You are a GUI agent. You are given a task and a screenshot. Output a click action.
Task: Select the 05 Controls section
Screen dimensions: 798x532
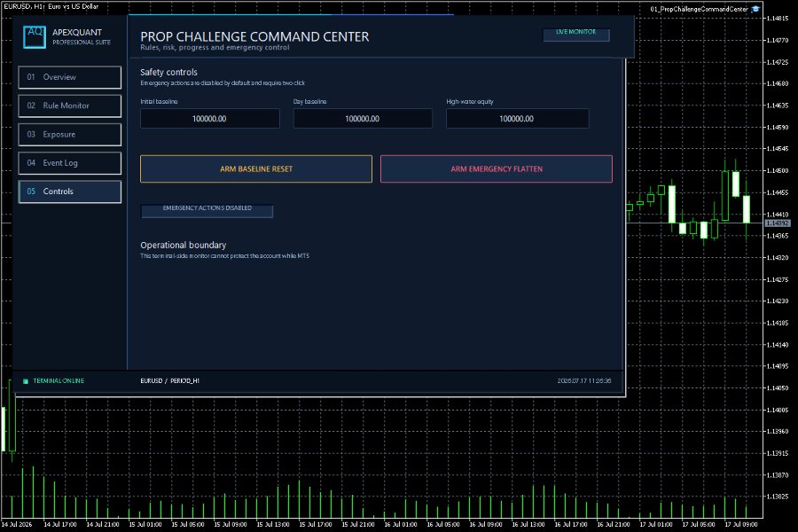tap(70, 192)
